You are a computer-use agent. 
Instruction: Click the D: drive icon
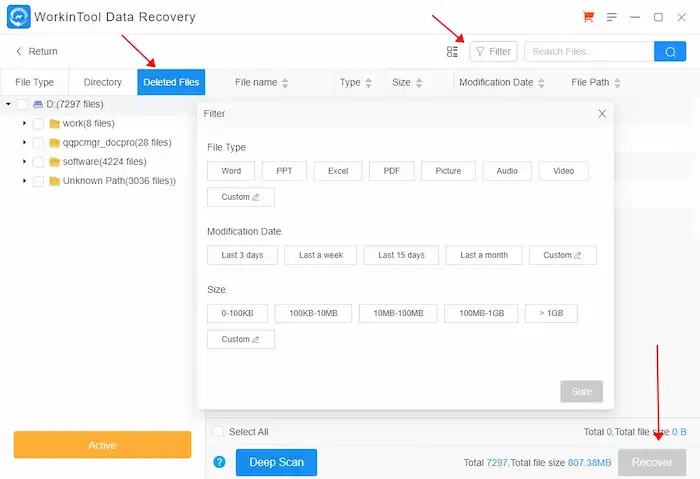click(x=38, y=104)
